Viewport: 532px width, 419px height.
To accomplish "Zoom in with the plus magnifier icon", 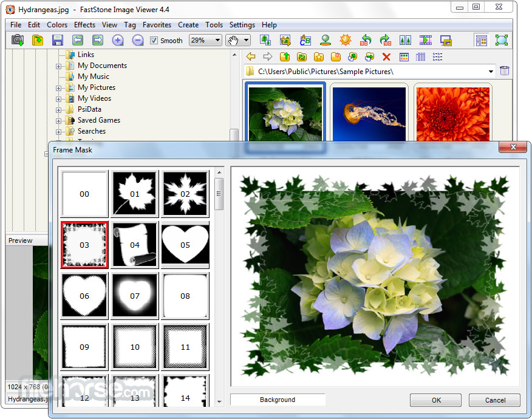I will point(118,40).
